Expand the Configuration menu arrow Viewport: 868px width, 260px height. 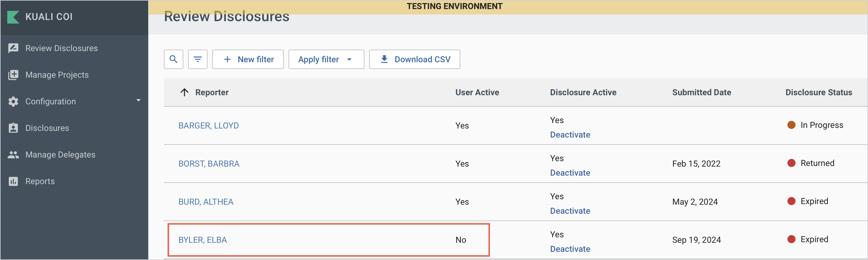point(138,101)
